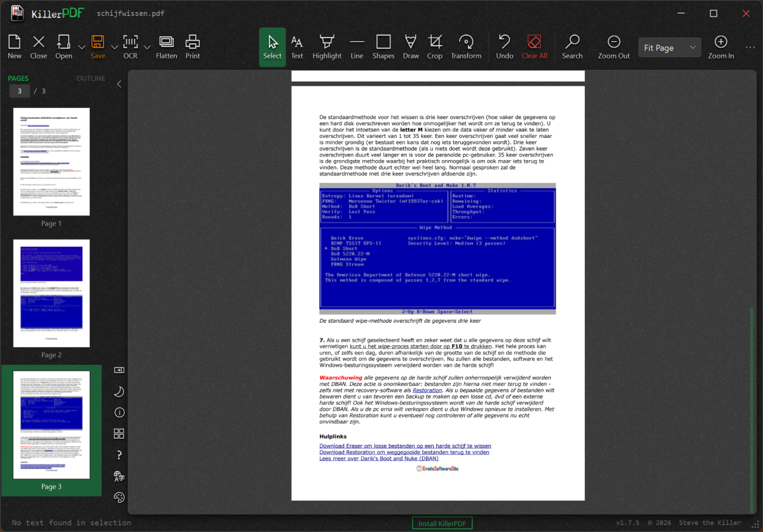This screenshot has height=532, width=763.
Task: Click the v1.7.5 version text
Action: [628, 523]
